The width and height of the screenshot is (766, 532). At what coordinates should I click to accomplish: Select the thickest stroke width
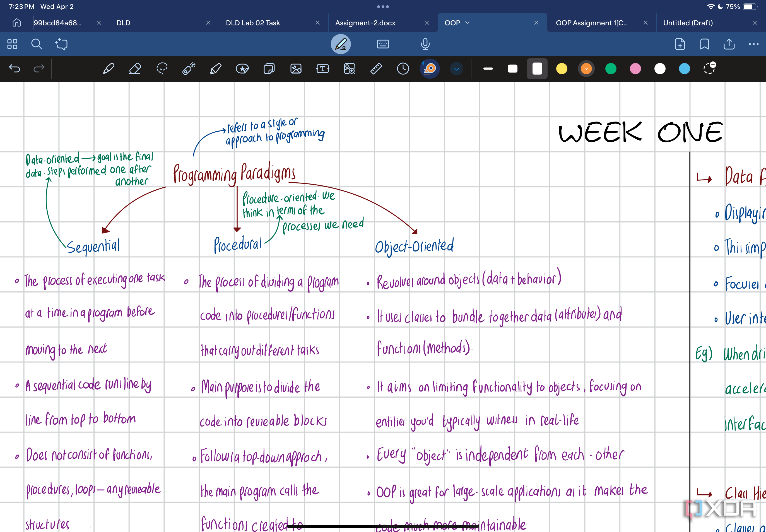[x=537, y=69]
